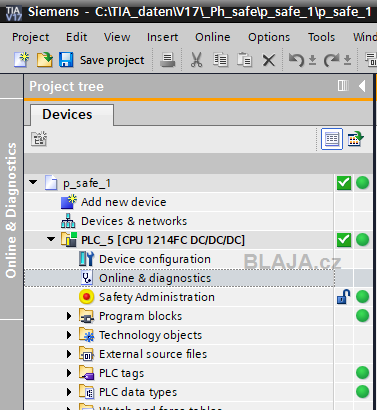Click the Devices & networks network icon

click(x=68, y=221)
